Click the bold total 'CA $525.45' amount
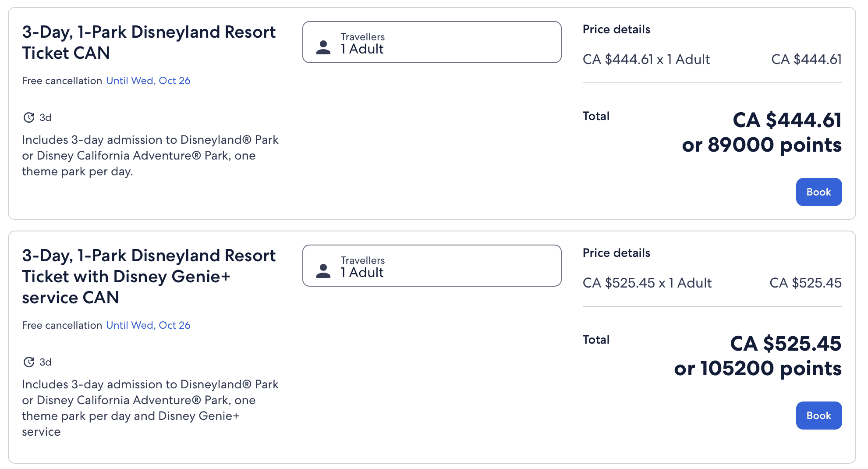 point(786,344)
